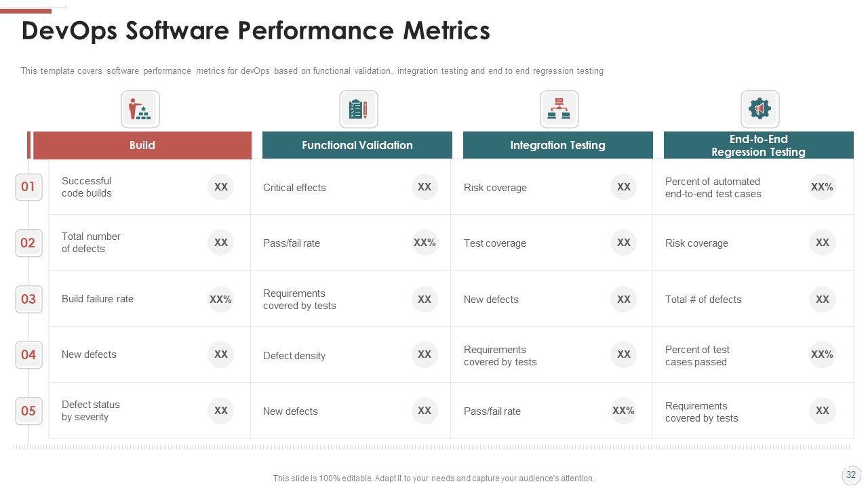Click XX value beside Defect density
The image size is (868, 488).
[x=425, y=354]
